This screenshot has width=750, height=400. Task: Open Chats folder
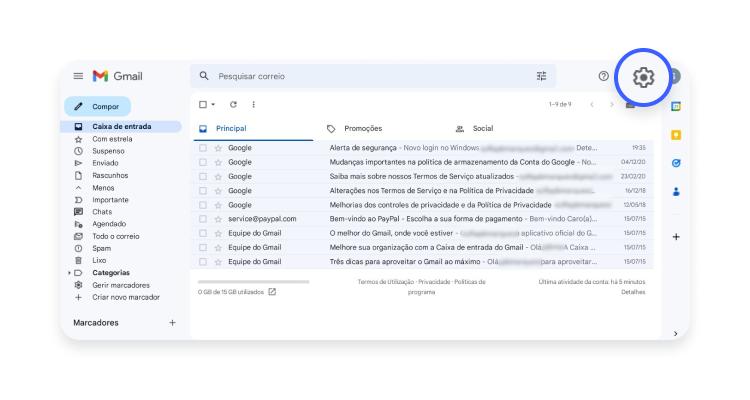pyautogui.click(x=102, y=212)
